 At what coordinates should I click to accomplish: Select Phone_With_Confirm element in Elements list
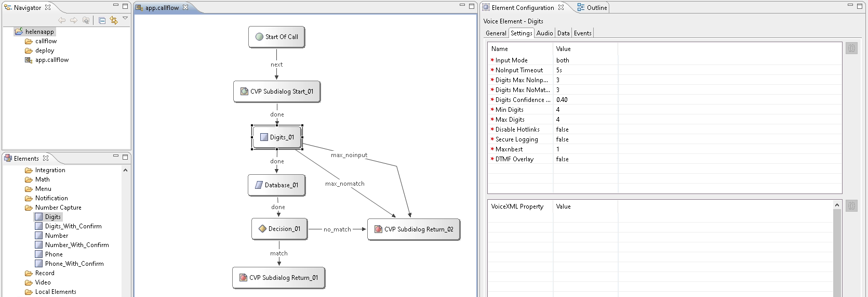click(74, 264)
